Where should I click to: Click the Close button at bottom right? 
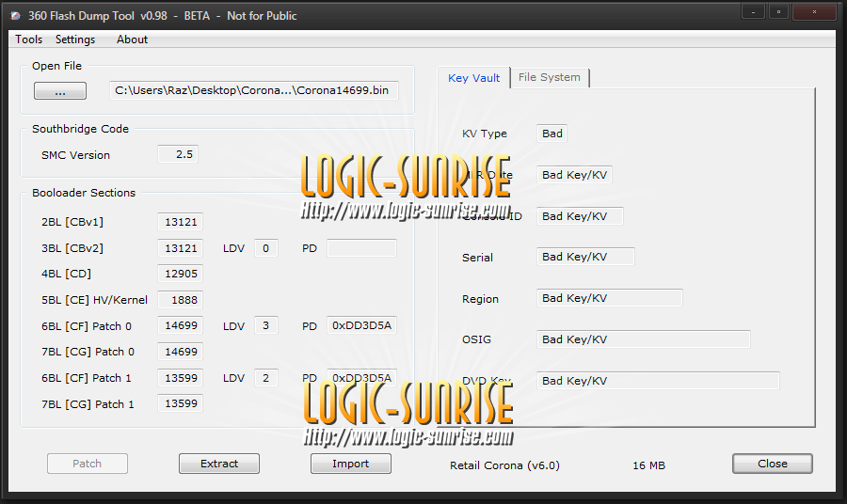(773, 464)
